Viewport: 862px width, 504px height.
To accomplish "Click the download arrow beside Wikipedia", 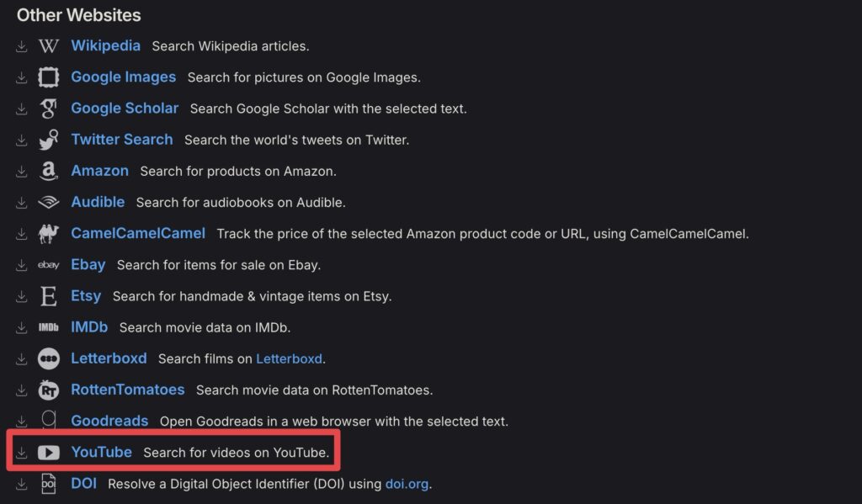I will pyautogui.click(x=22, y=46).
